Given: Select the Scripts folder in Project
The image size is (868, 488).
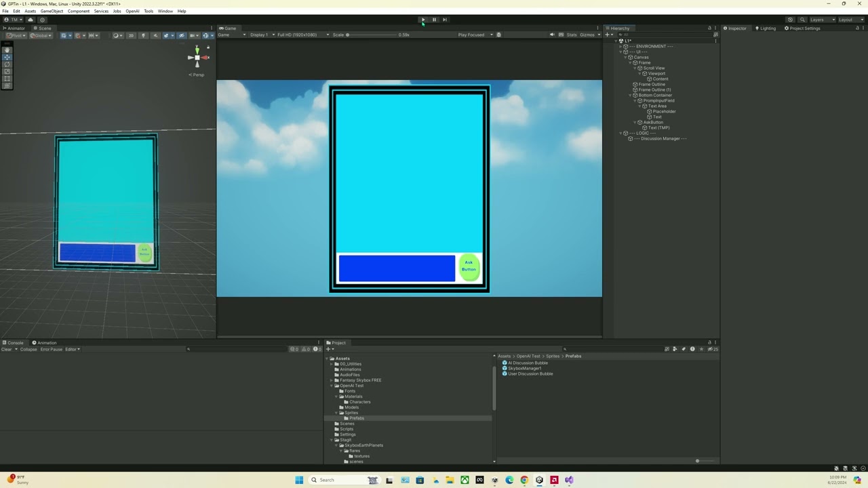Looking at the screenshot, I should click(x=347, y=429).
